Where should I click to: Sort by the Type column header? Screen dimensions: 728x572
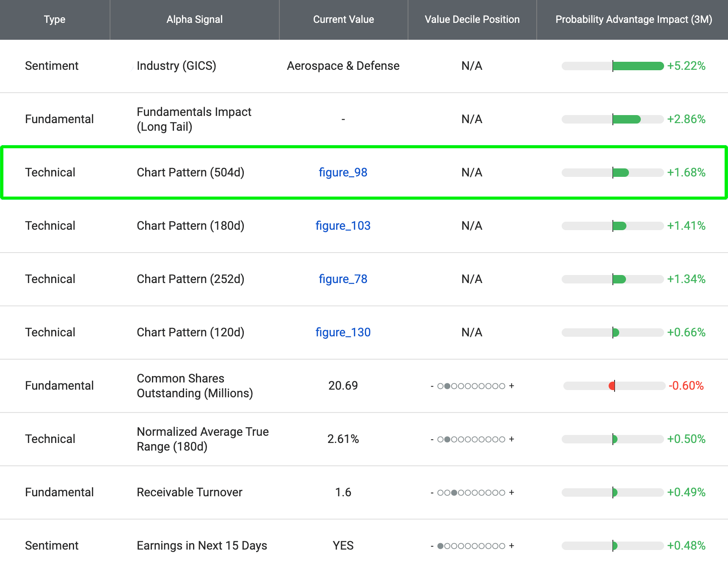click(x=54, y=19)
